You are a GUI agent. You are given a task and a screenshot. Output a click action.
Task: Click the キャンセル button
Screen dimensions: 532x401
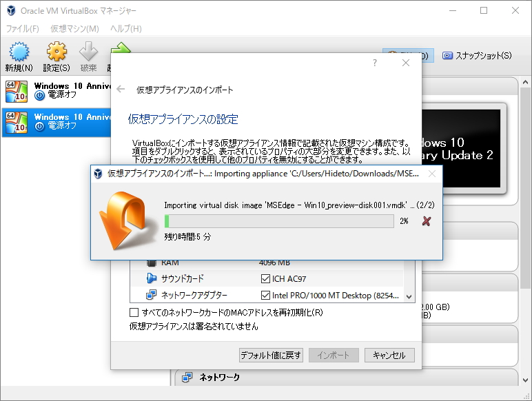(389, 356)
